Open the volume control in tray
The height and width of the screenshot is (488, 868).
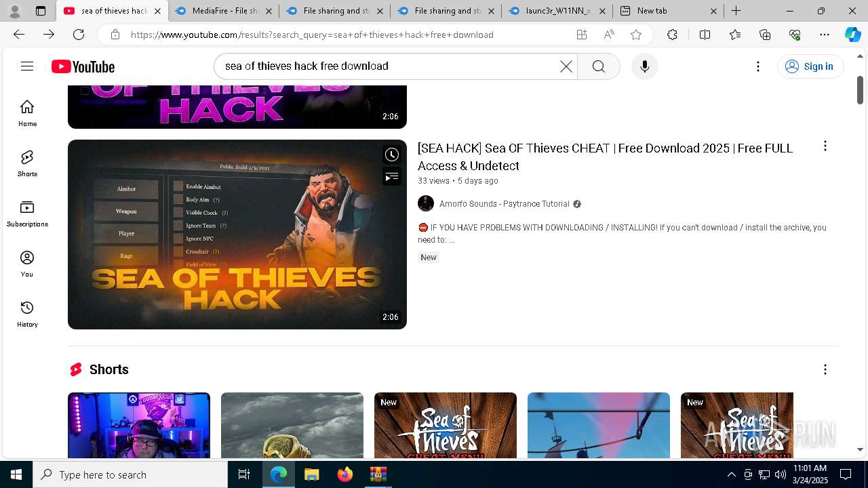pos(780,474)
